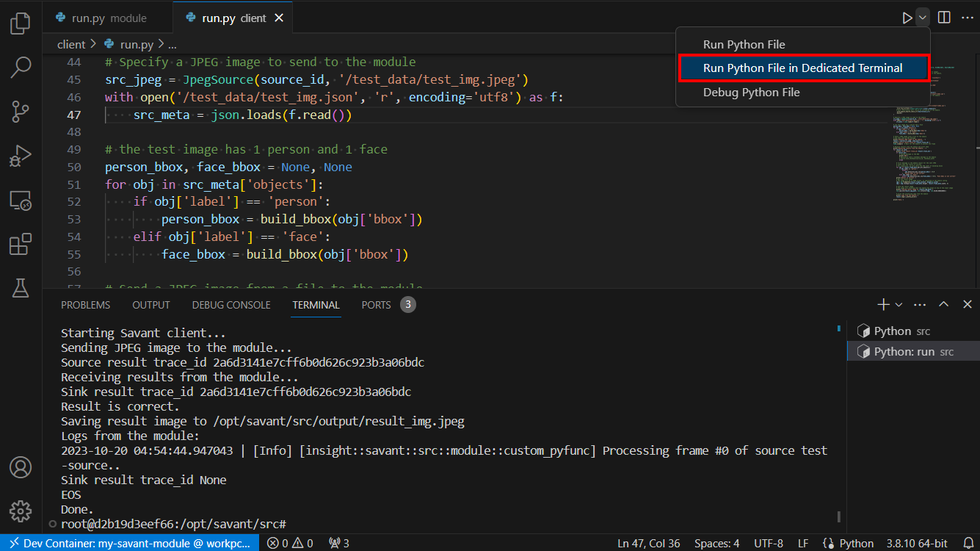Choose Debug Python File from menu

click(x=751, y=93)
